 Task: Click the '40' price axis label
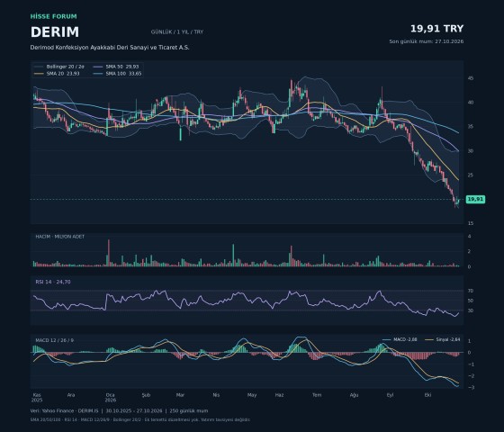[x=471, y=103]
